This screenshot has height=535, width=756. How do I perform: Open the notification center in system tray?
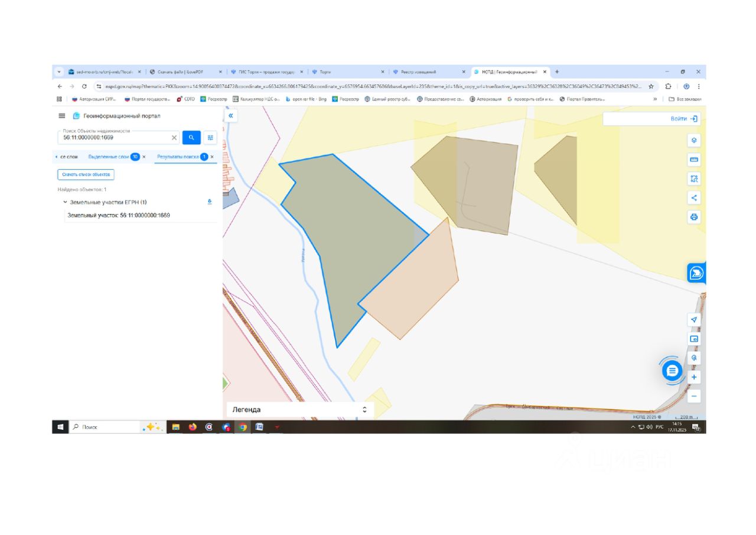click(x=696, y=427)
